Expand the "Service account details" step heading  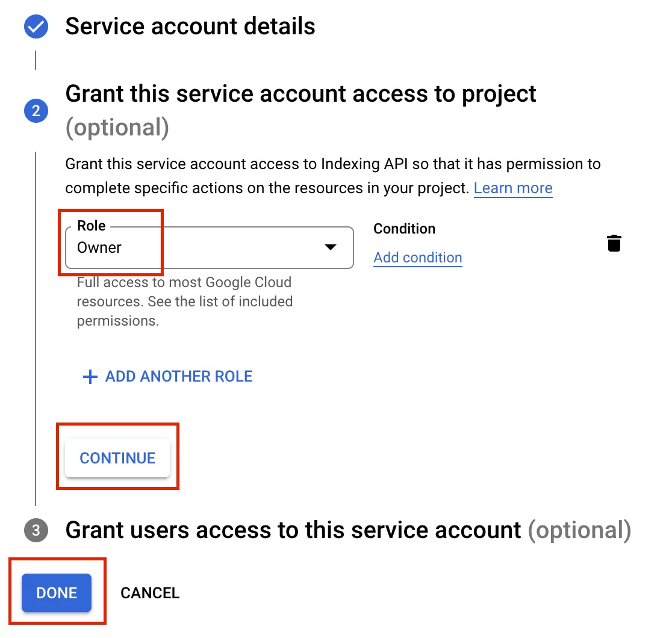tap(190, 27)
